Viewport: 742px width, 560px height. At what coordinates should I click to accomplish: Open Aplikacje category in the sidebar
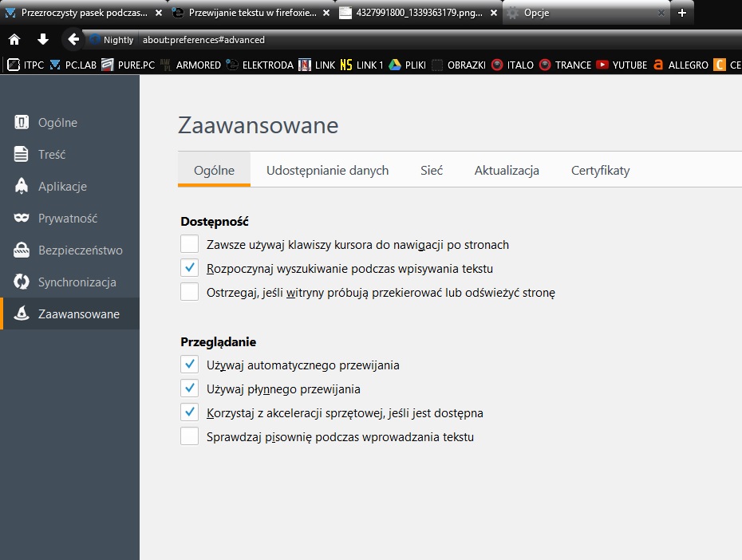tap(69, 187)
